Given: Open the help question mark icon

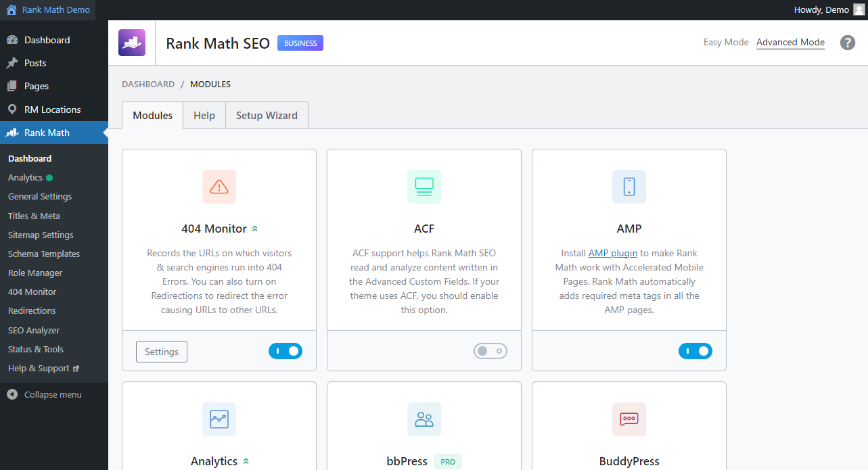Looking at the screenshot, I should (848, 43).
